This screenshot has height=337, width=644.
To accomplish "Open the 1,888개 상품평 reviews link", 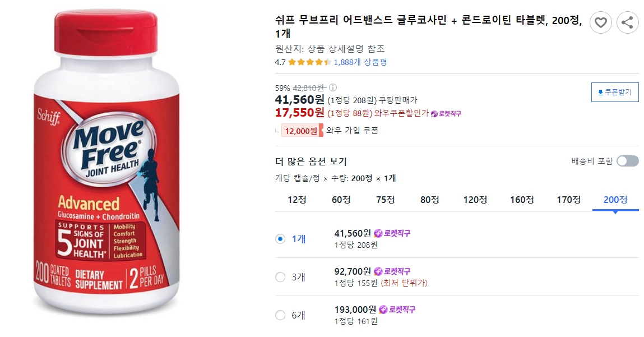I will pyautogui.click(x=361, y=63).
